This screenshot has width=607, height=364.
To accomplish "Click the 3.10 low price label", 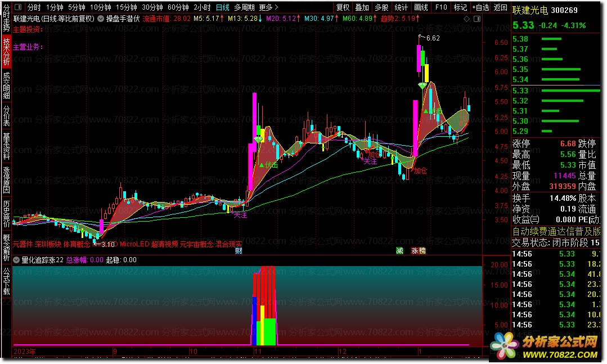I will pyautogui.click(x=107, y=244).
